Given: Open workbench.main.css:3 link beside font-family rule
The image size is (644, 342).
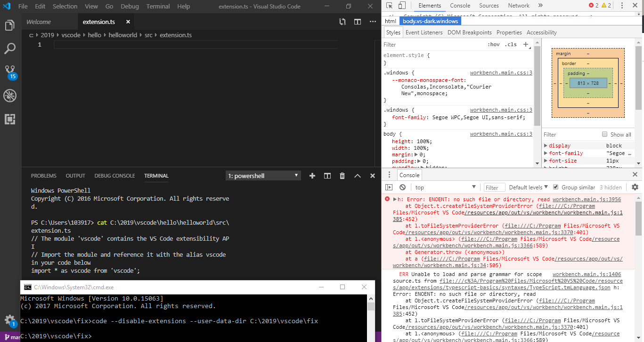Looking at the screenshot, I should click(x=501, y=110).
